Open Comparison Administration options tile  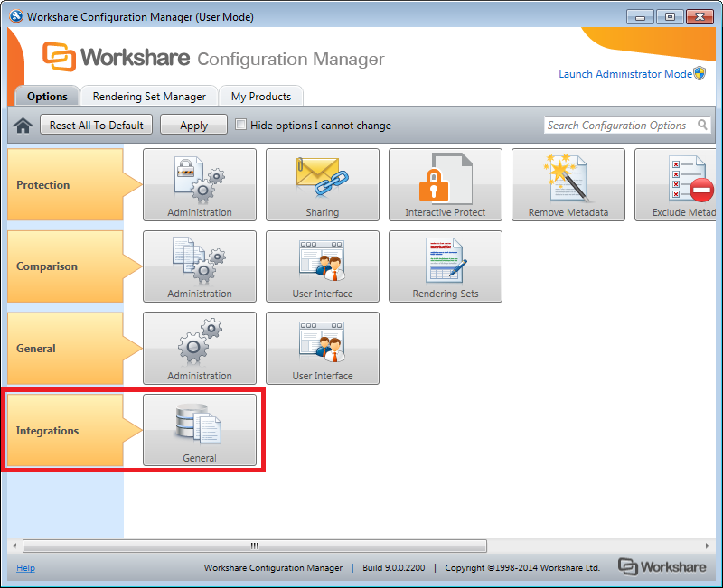click(200, 266)
